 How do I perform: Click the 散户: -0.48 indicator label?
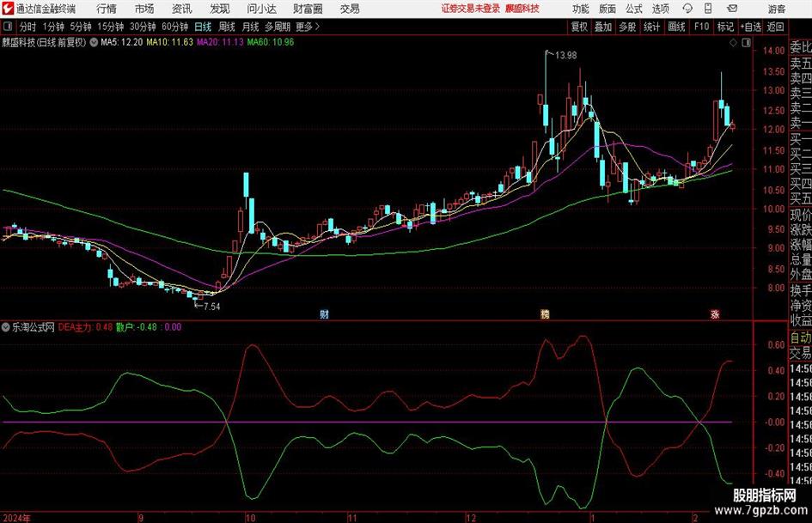click(x=137, y=327)
